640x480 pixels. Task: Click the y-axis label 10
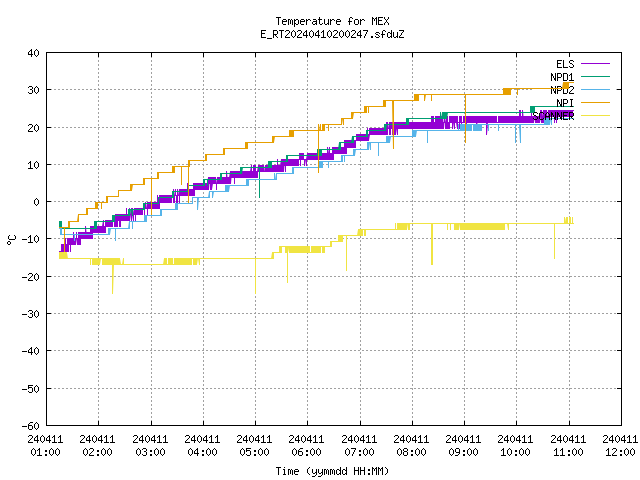tap(33, 165)
